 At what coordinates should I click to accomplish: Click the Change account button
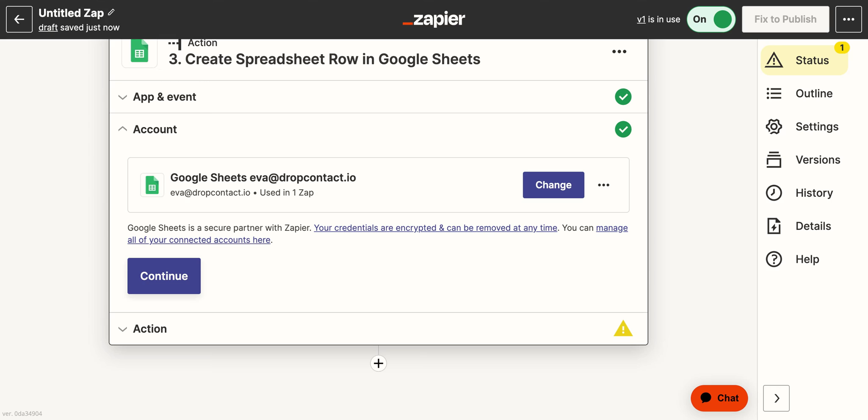(x=553, y=185)
